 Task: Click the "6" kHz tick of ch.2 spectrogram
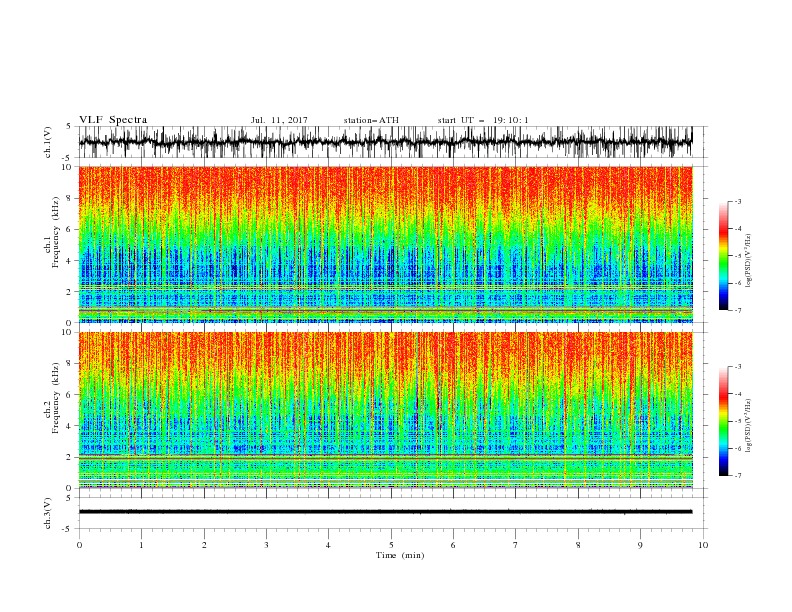pos(70,395)
